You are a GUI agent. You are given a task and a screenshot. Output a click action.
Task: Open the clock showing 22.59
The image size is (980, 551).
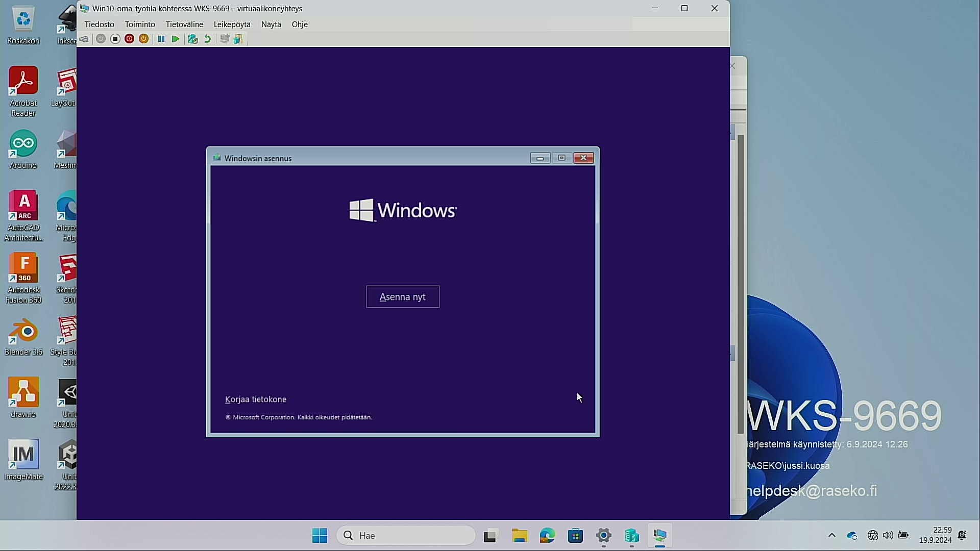point(936,535)
